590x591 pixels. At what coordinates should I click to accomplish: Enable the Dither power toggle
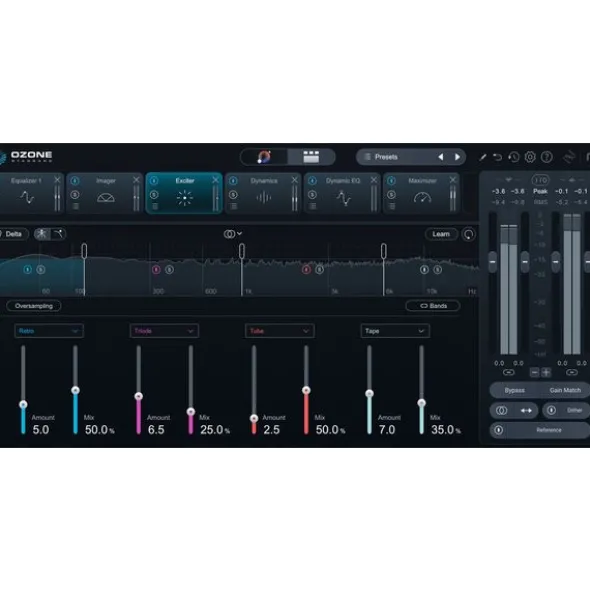[x=552, y=410]
